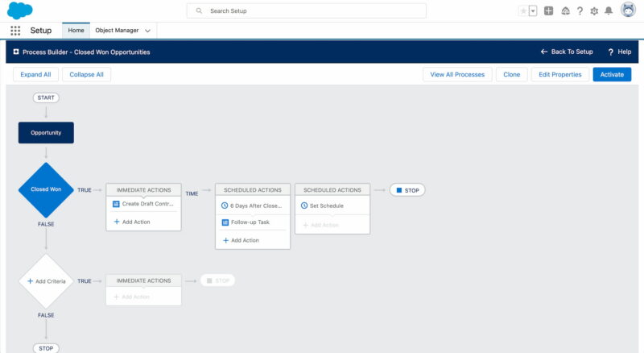Open the Setup gear icon
The image size is (644, 353).
coord(594,11)
